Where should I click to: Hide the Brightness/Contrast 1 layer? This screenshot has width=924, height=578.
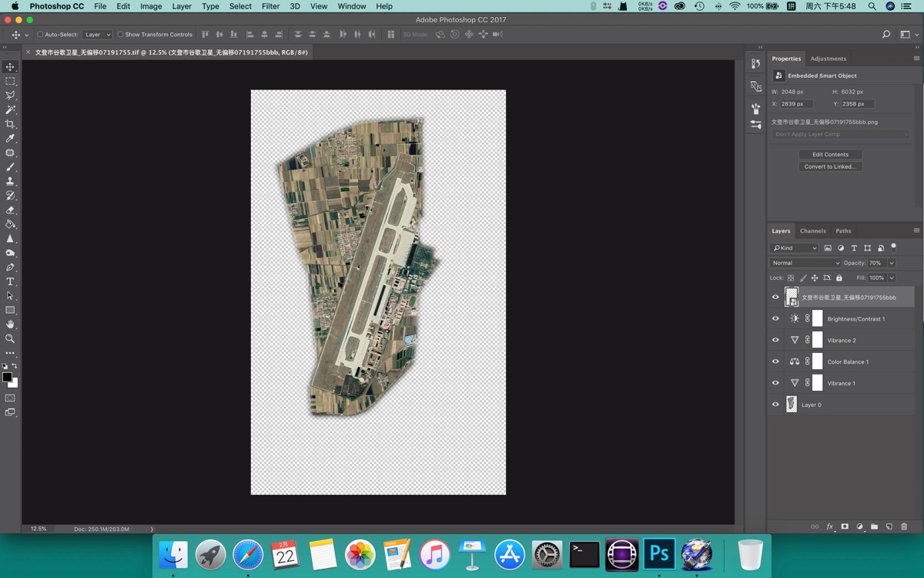pyautogui.click(x=775, y=318)
